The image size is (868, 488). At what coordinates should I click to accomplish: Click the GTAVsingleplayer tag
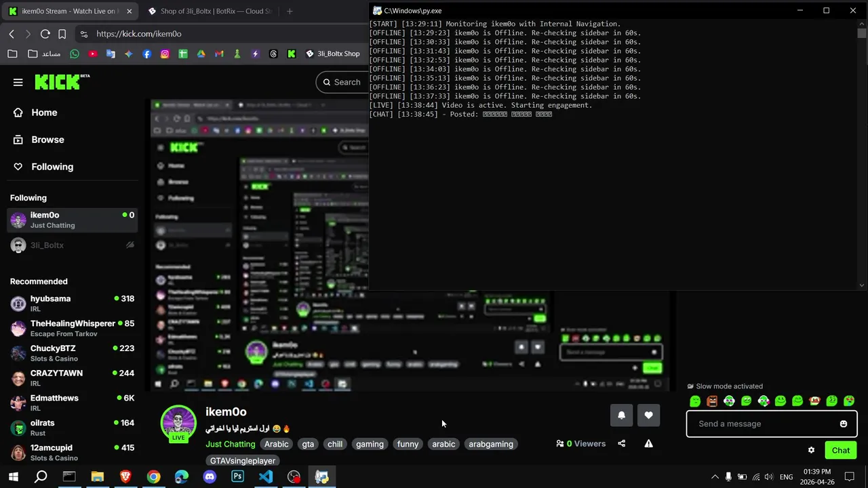tap(243, 461)
